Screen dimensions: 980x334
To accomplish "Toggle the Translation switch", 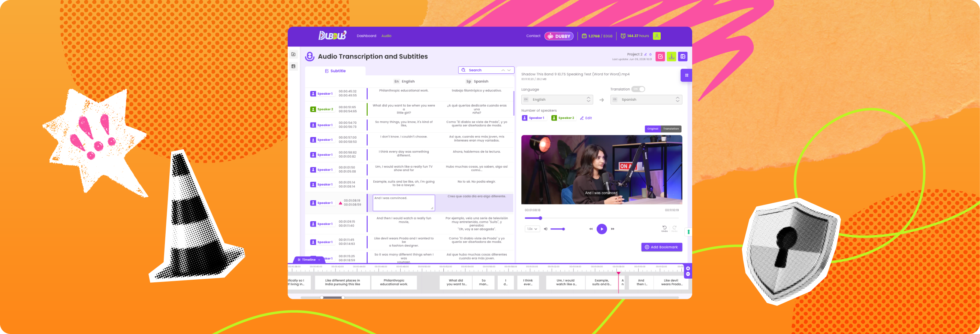I will [638, 89].
